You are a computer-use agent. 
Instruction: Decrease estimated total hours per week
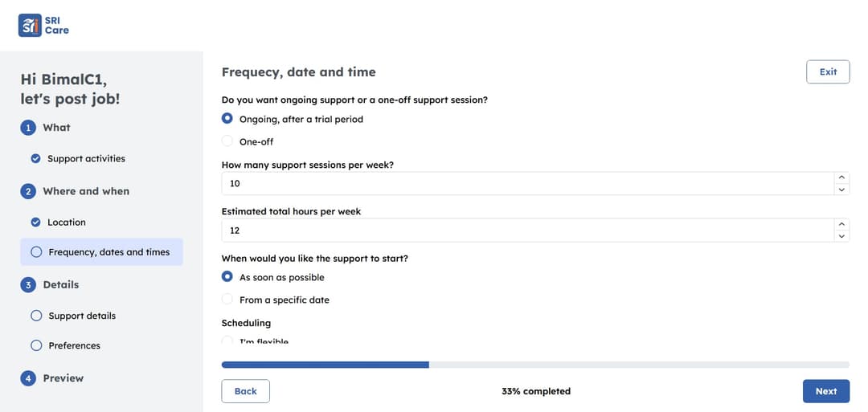click(841, 236)
